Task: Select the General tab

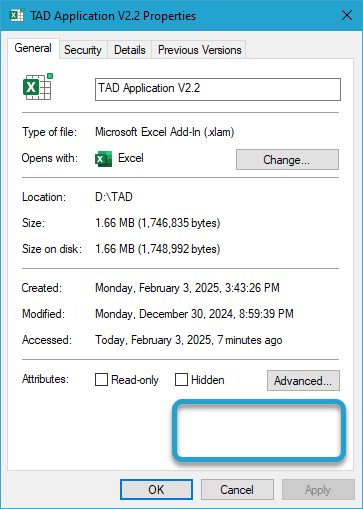Action: [x=33, y=48]
